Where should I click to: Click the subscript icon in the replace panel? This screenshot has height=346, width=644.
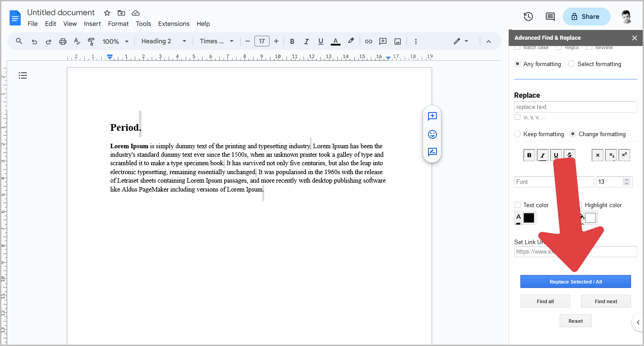611,155
